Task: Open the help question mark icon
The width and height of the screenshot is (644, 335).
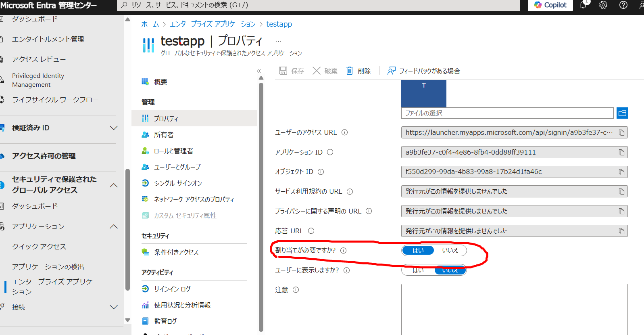Action: coord(623,5)
